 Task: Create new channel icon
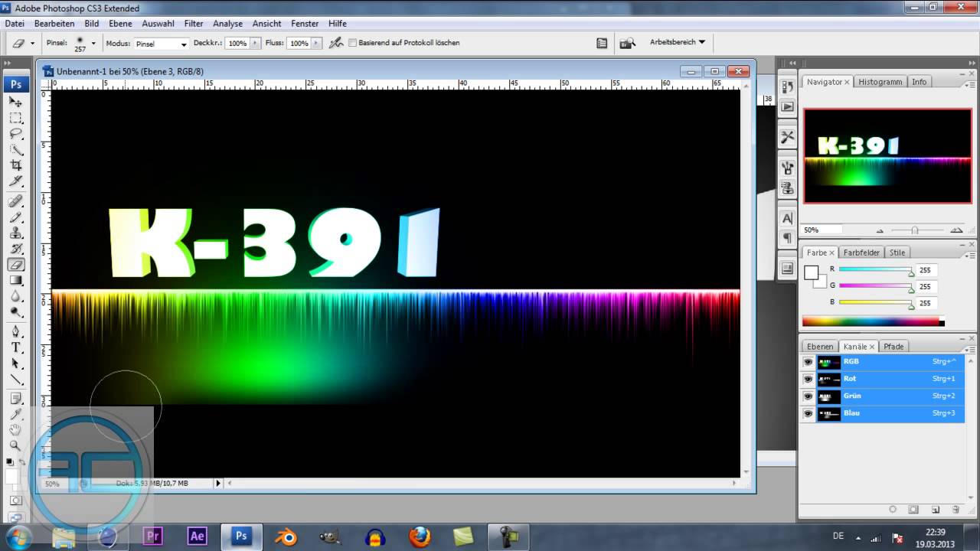click(x=935, y=509)
